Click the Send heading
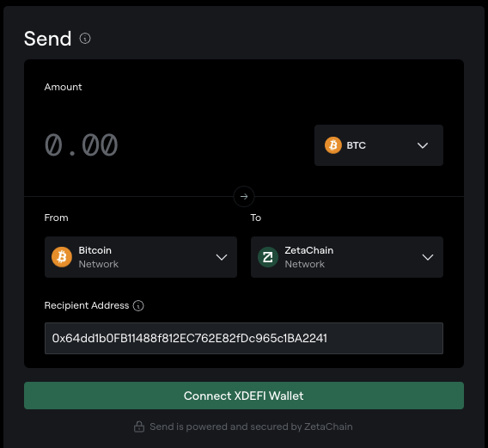The image size is (488, 448). click(x=47, y=39)
